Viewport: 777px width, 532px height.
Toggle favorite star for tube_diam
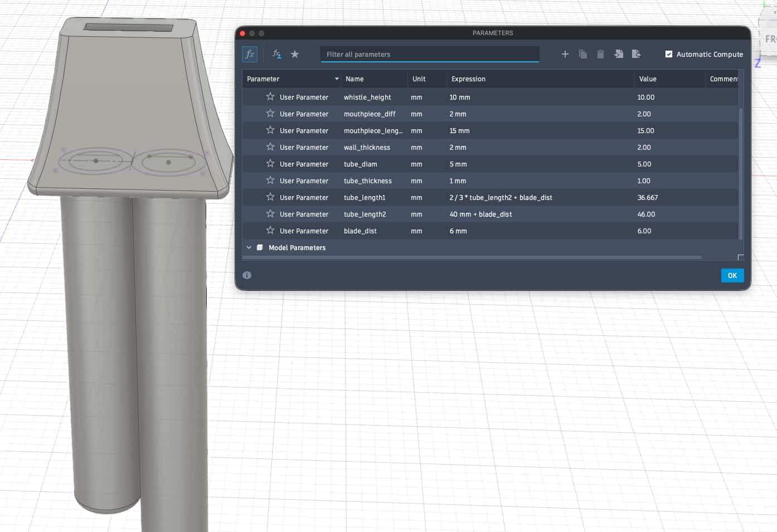[270, 163]
